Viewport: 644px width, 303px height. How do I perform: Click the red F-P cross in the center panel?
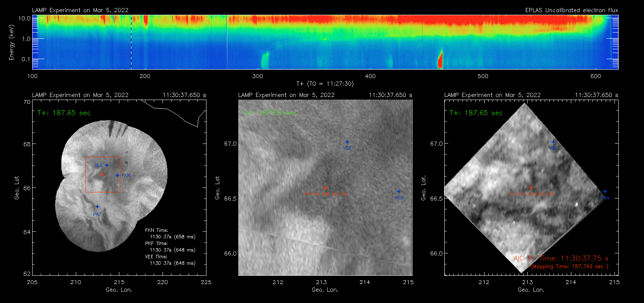(x=325, y=187)
